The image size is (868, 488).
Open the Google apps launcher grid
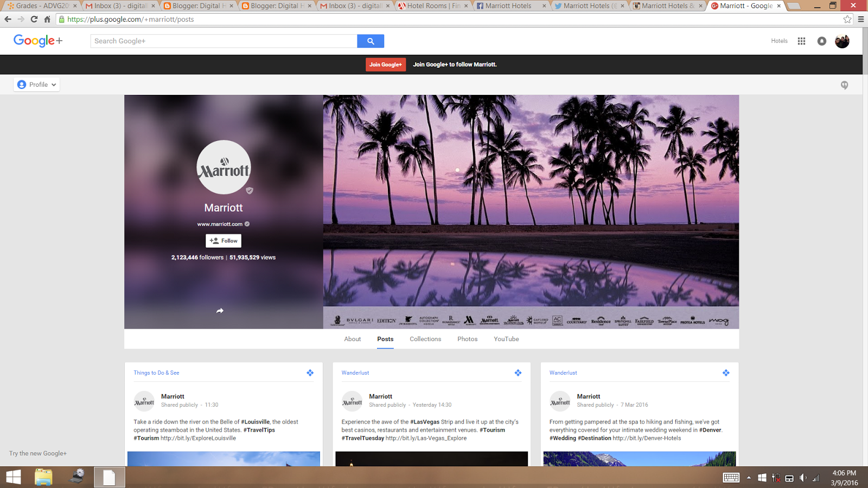click(x=801, y=41)
